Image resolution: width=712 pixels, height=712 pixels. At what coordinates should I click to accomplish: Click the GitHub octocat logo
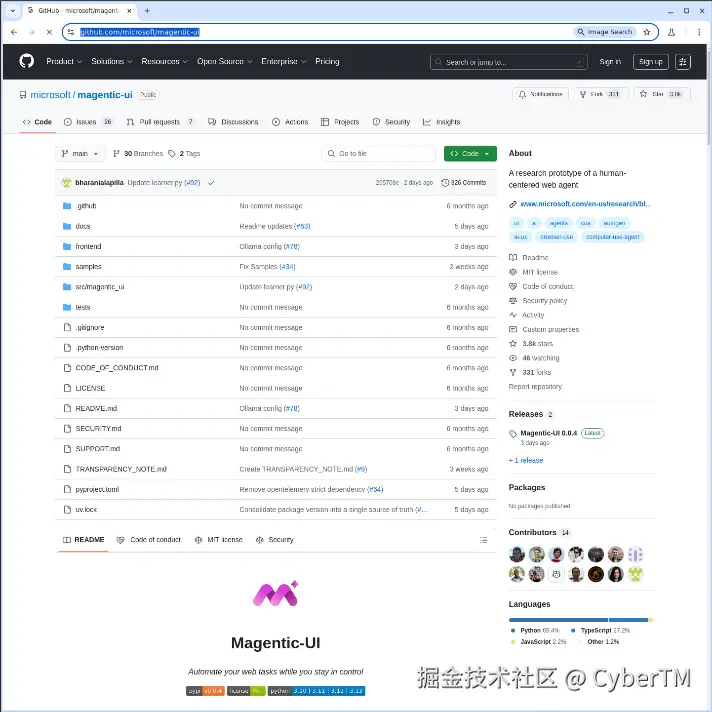(x=26, y=61)
